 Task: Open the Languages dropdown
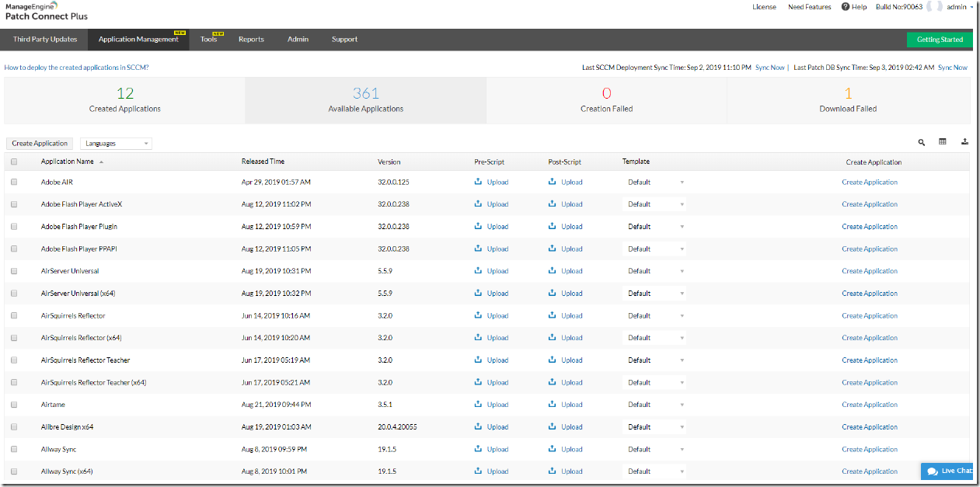click(116, 143)
